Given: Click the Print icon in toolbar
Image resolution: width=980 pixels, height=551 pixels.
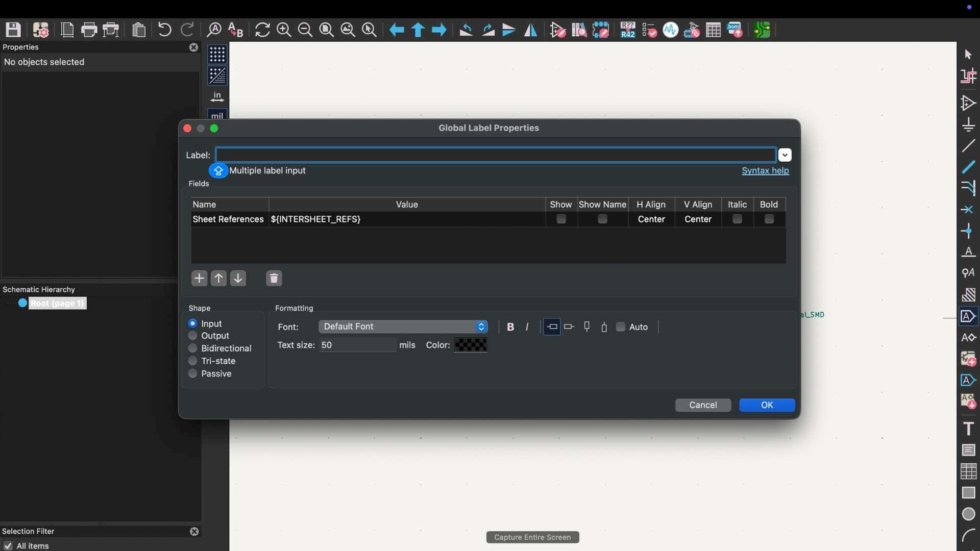Looking at the screenshot, I should [x=89, y=30].
